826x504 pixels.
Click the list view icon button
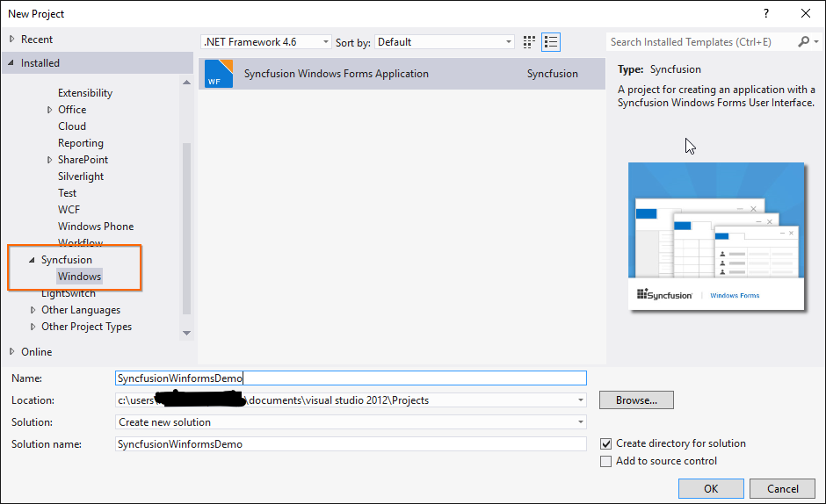tap(551, 42)
